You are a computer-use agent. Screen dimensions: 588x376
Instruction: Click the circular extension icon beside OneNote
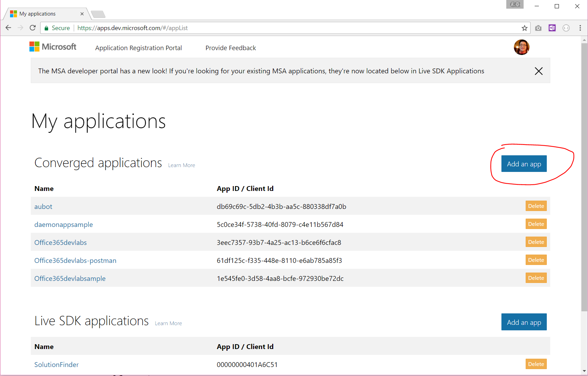pos(566,28)
